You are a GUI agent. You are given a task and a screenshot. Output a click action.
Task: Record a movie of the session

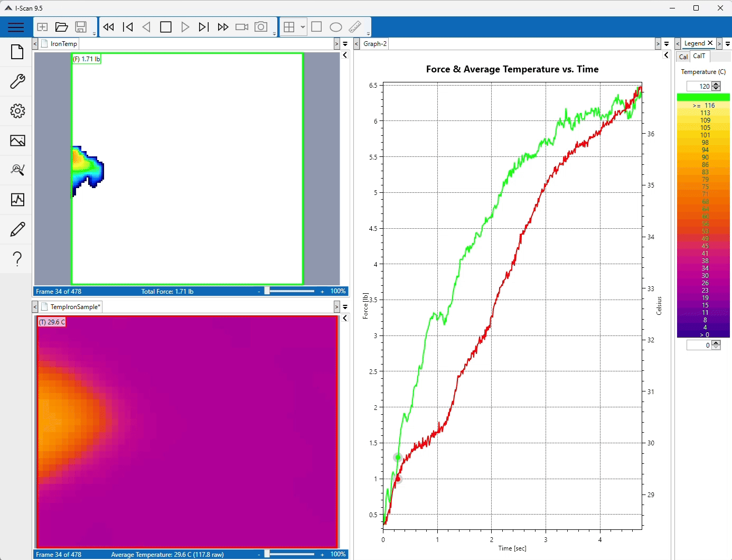(x=241, y=26)
